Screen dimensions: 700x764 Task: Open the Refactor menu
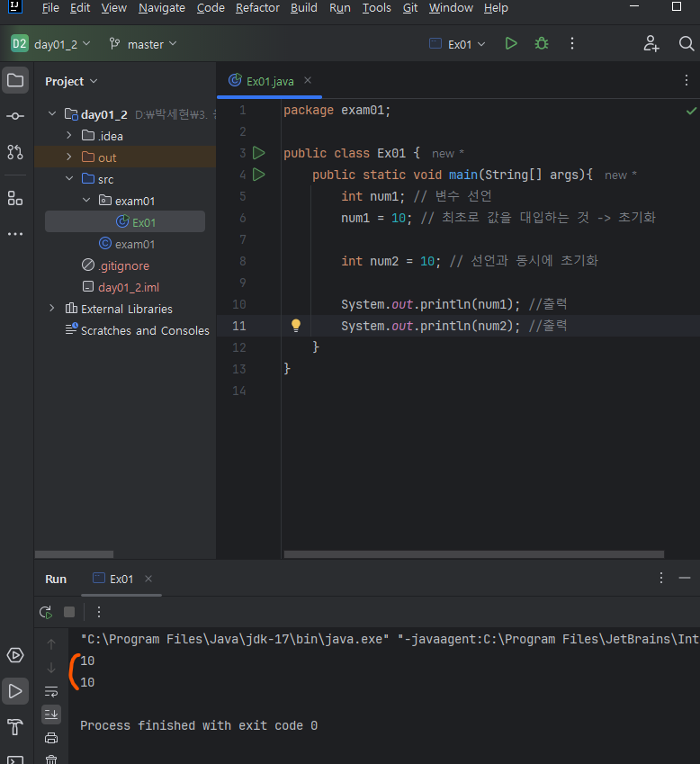point(257,8)
